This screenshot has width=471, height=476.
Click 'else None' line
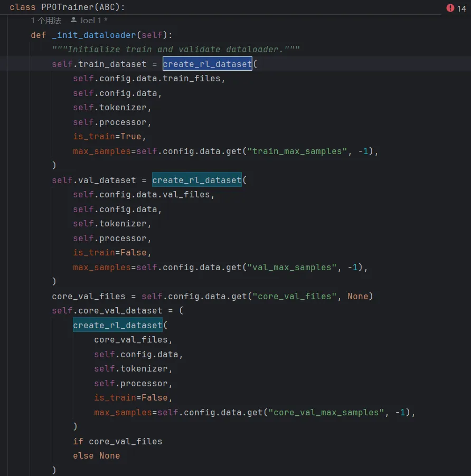tap(96, 455)
